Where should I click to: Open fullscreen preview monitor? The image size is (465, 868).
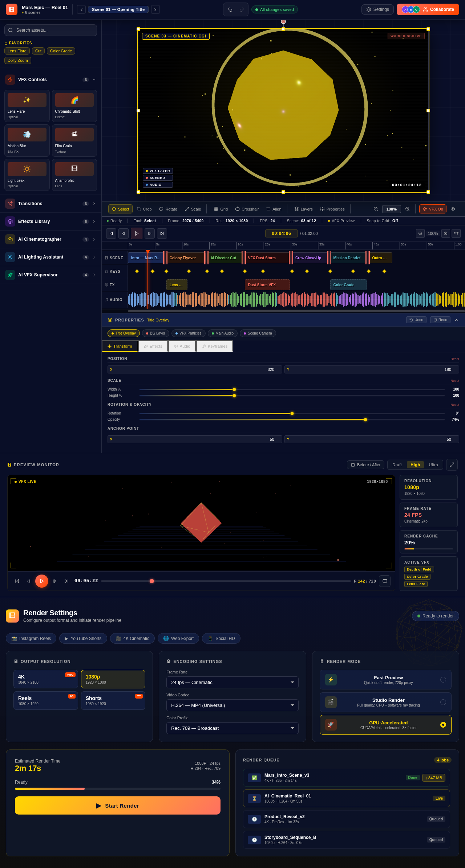coord(452,465)
